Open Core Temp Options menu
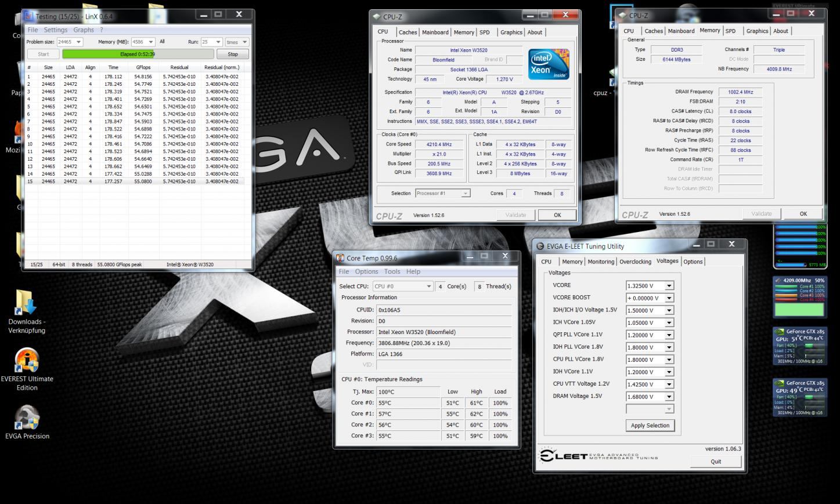This screenshot has height=504, width=840. tap(366, 271)
